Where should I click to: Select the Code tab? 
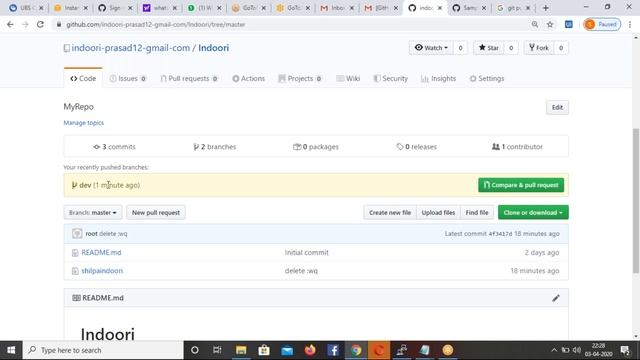[x=83, y=78]
